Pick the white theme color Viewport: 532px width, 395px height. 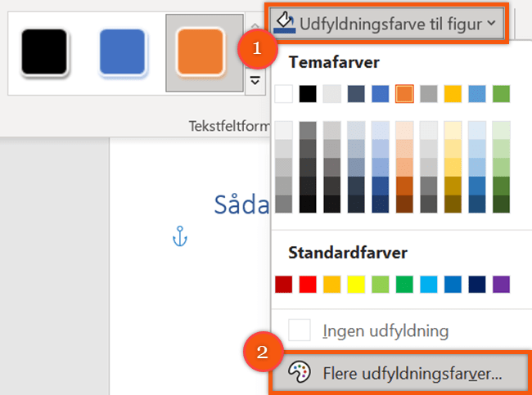tap(283, 94)
